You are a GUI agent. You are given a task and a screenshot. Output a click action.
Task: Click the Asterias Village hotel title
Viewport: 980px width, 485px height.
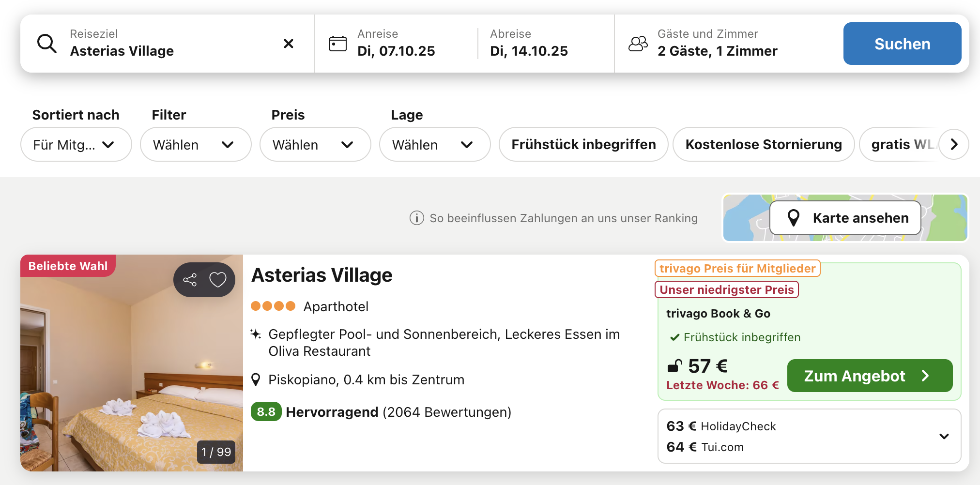click(x=322, y=275)
